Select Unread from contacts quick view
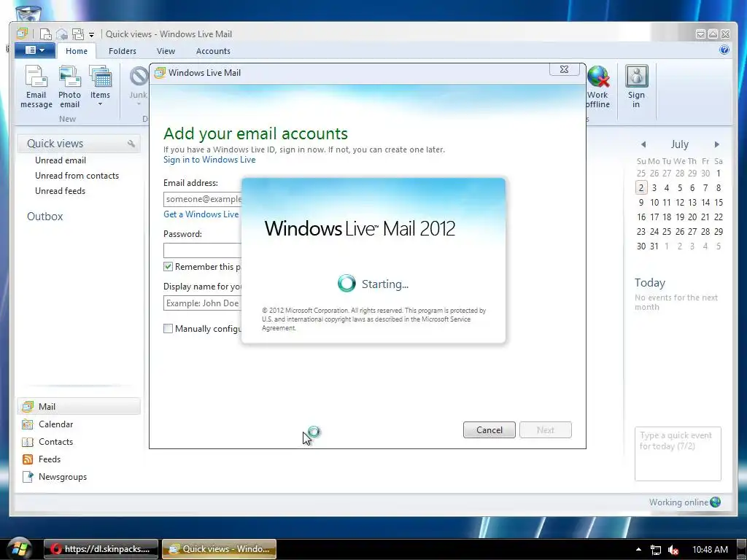This screenshot has height=560, width=747. coord(77,176)
